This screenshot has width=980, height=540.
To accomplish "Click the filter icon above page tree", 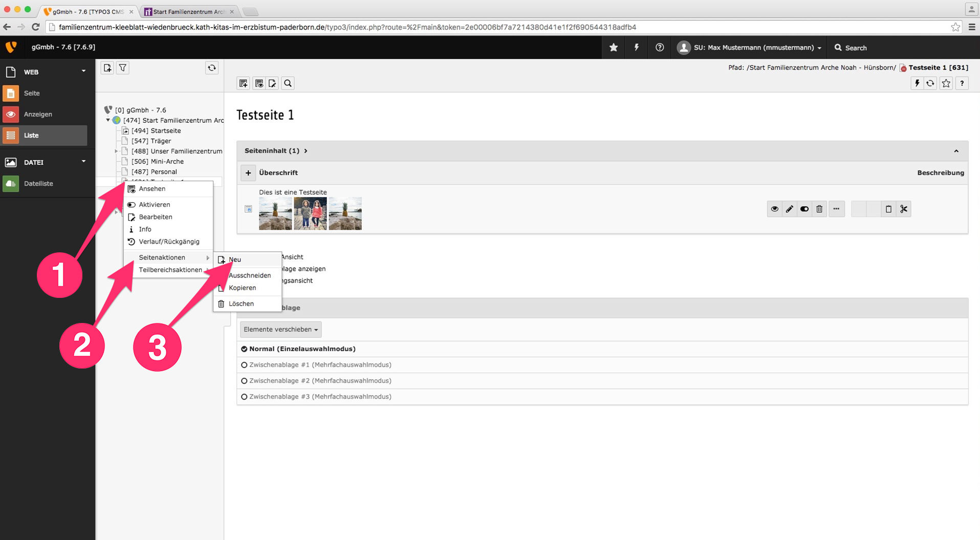I will [x=123, y=68].
